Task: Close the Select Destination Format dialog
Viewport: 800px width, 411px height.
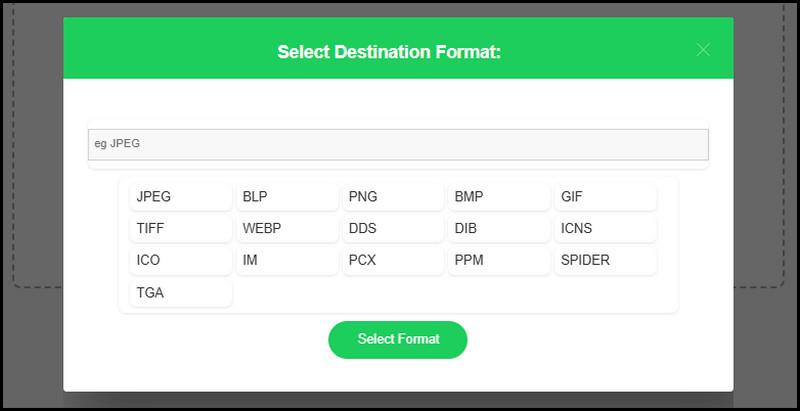Action: click(x=703, y=49)
